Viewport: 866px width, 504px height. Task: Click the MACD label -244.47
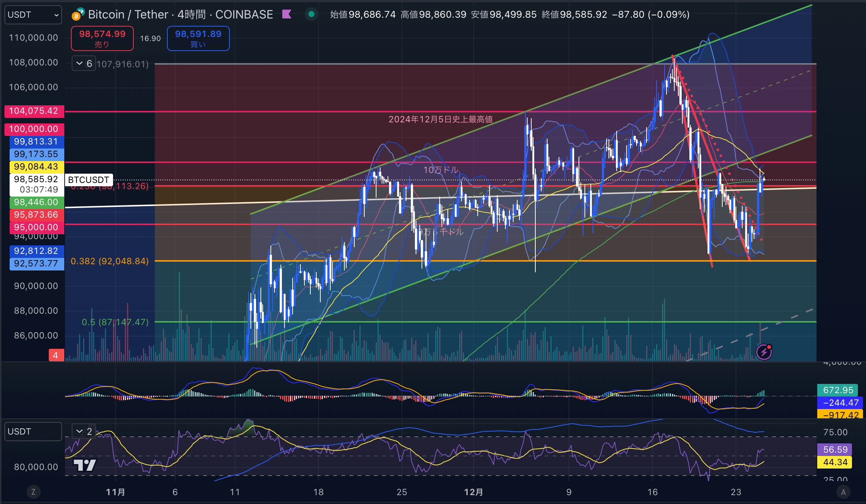(x=840, y=403)
